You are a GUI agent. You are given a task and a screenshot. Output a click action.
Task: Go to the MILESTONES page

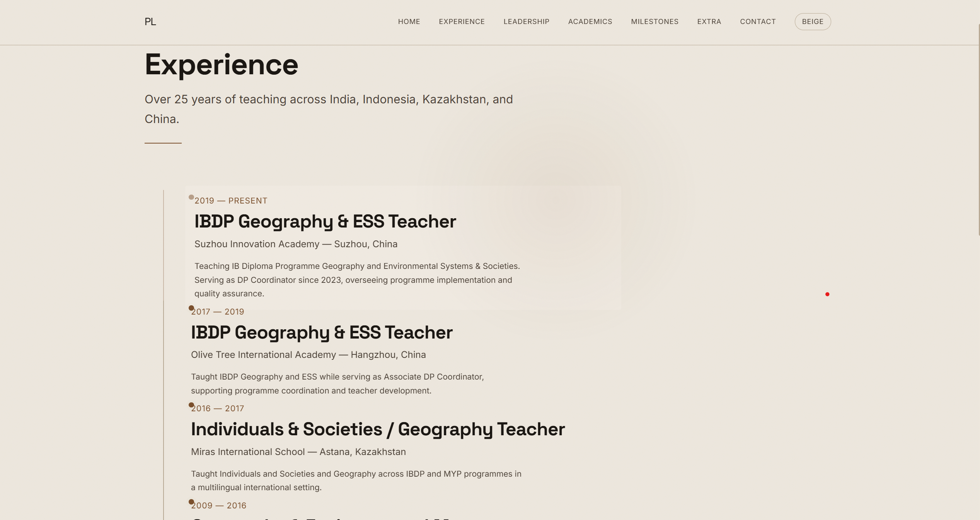point(654,21)
